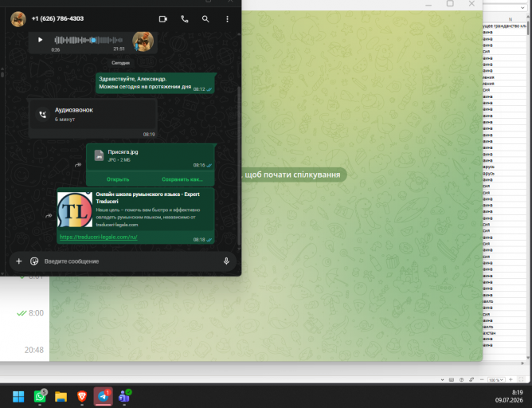Start a video call in WhatsApp

tap(163, 19)
